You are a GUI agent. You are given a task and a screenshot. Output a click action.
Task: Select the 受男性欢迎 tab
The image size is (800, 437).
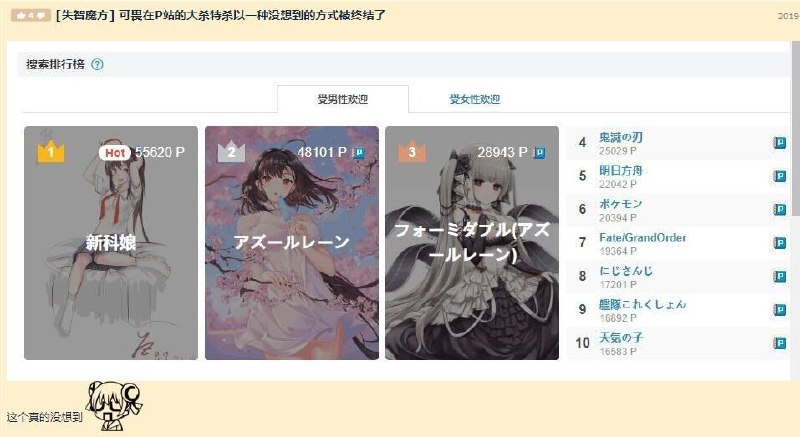click(x=343, y=99)
